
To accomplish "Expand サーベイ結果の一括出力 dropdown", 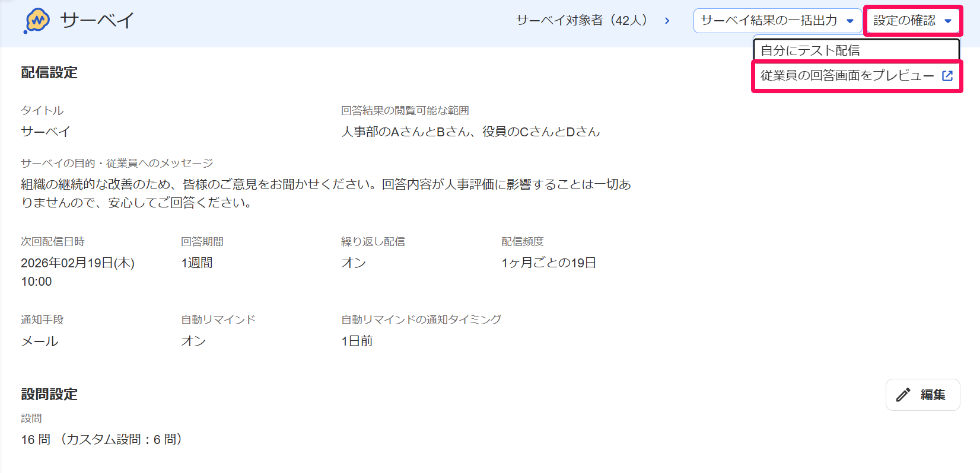I will [777, 21].
